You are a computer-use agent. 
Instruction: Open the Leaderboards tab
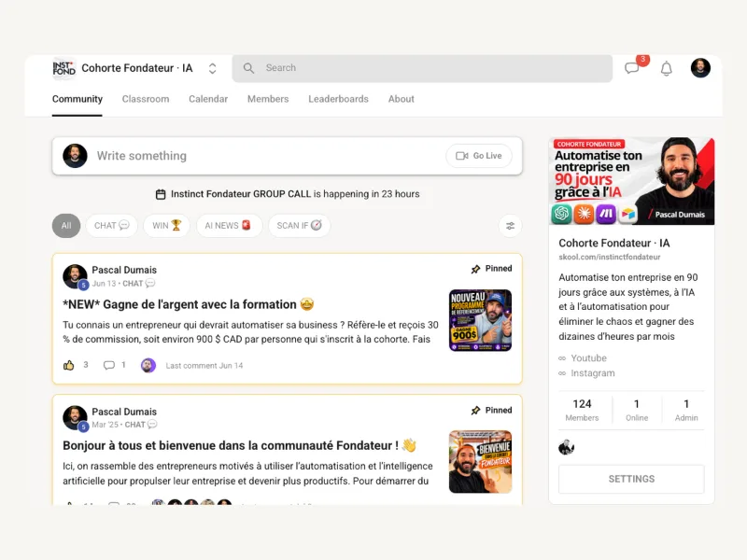[x=338, y=99]
